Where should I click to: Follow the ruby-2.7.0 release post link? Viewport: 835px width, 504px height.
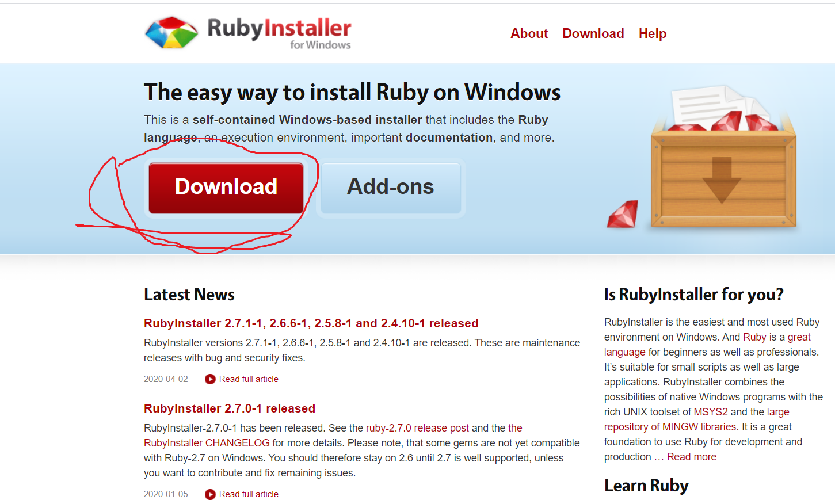click(x=417, y=428)
